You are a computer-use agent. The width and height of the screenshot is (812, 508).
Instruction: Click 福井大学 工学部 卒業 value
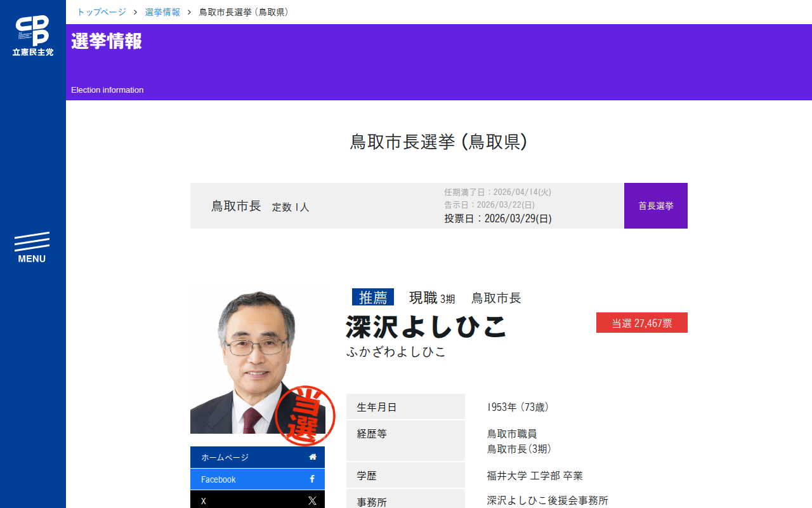click(x=535, y=476)
